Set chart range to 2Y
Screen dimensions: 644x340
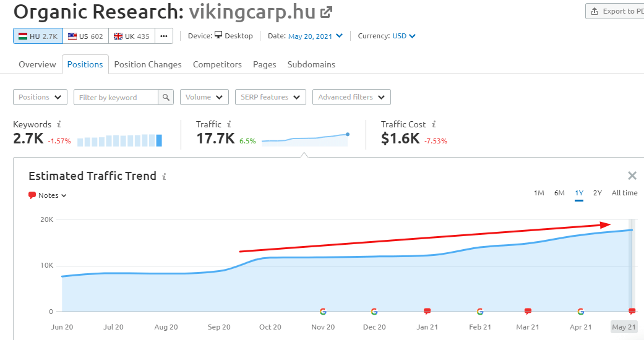[x=598, y=193]
